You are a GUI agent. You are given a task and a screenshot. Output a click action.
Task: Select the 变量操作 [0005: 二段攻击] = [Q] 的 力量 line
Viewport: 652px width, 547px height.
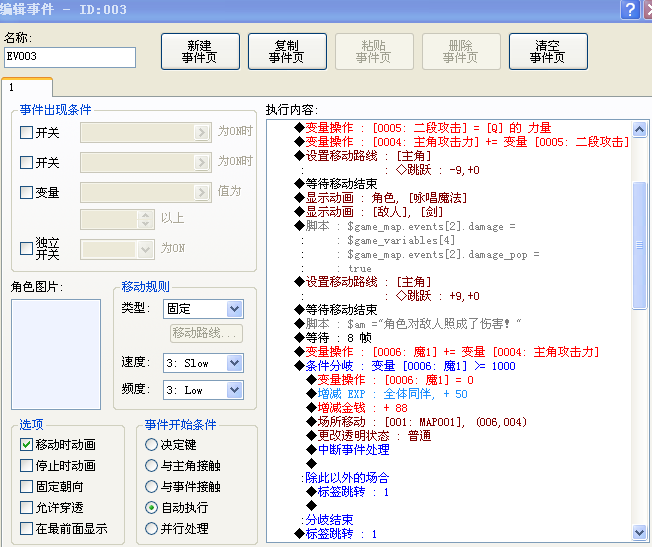pyautogui.click(x=422, y=128)
